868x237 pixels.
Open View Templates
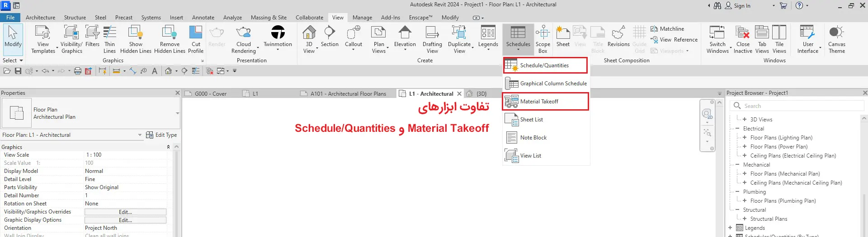(43, 40)
